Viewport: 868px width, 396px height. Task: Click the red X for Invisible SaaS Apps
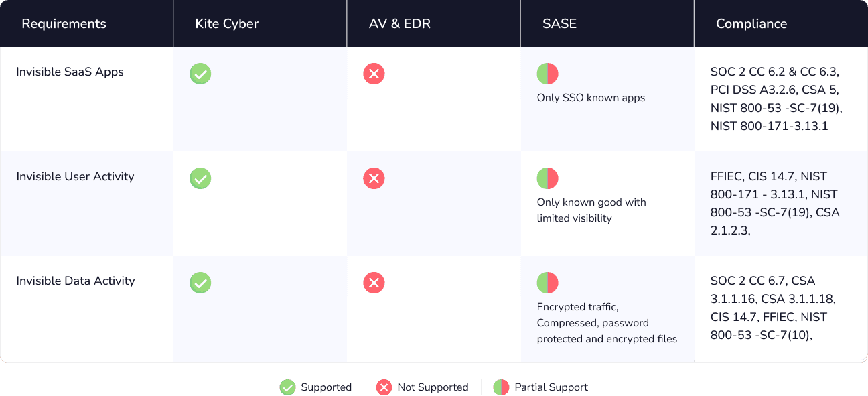coord(374,74)
